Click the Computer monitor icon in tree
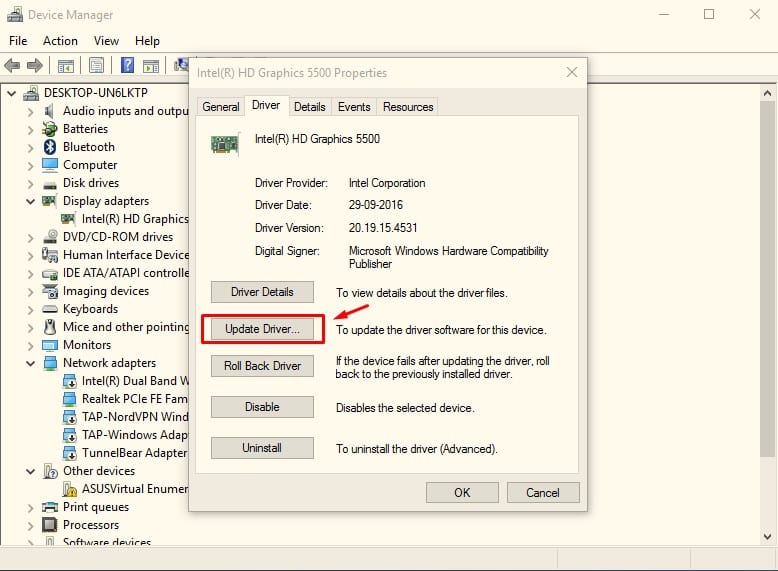The height and width of the screenshot is (571, 778). click(x=50, y=165)
